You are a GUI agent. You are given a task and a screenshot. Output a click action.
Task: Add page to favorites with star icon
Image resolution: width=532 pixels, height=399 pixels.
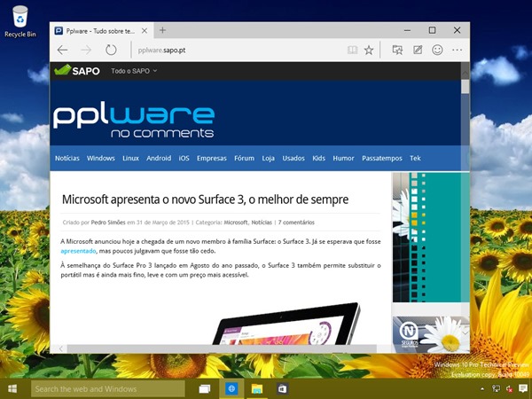[369, 51]
